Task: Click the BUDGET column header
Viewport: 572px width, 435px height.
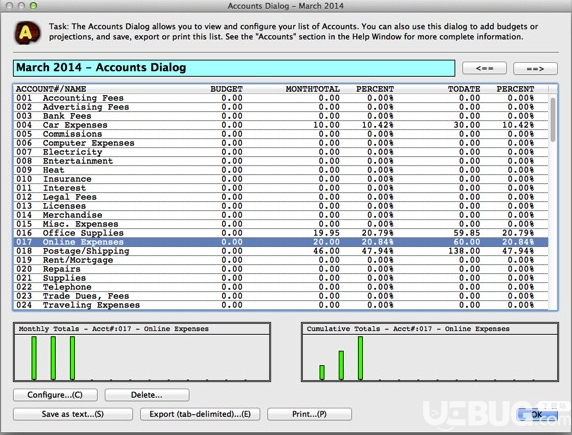Action: pyautogui.click(x=226, y=89)
